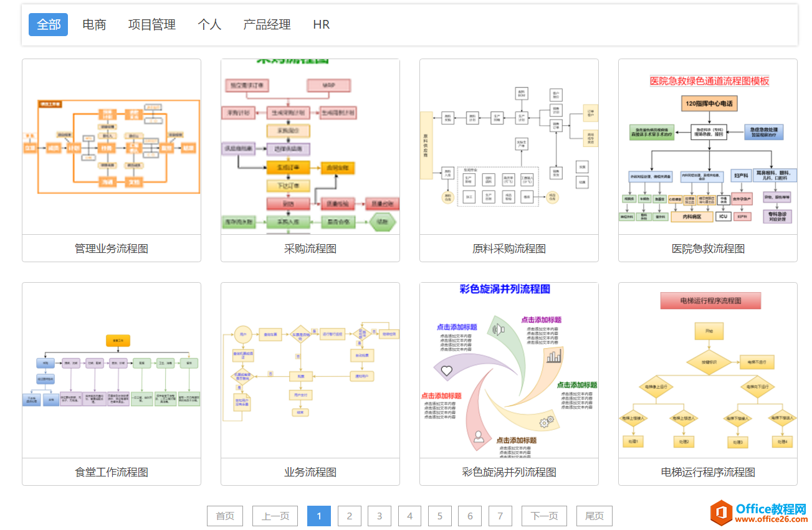This screenshot has height=530, width=812.
Task: Open the 项目管理 category
Action: coord(151,24)
